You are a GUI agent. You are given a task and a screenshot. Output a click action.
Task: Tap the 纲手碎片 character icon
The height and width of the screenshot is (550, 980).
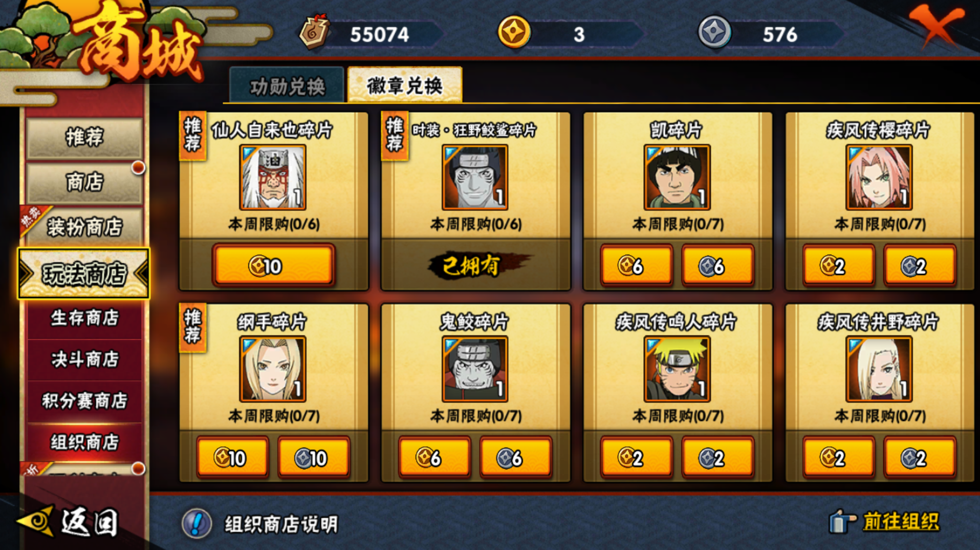pyautogui.click(x=273, y=369)
